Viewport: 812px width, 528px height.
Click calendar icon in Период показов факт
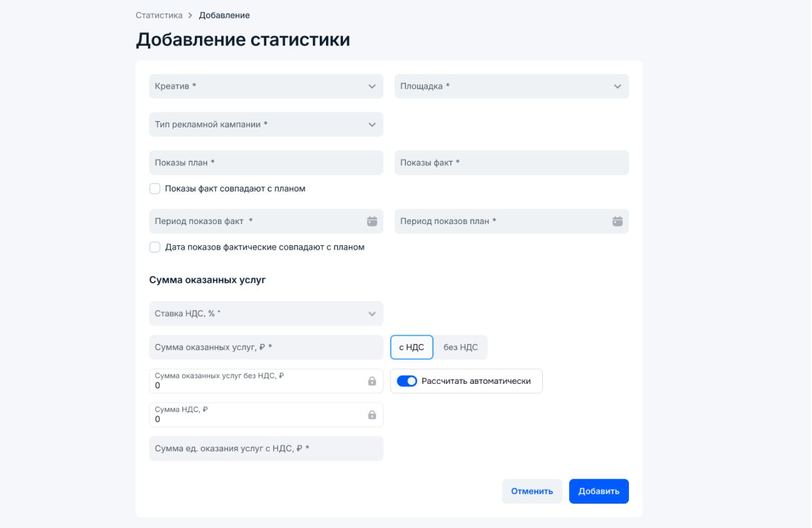click(x=372, y=221)
